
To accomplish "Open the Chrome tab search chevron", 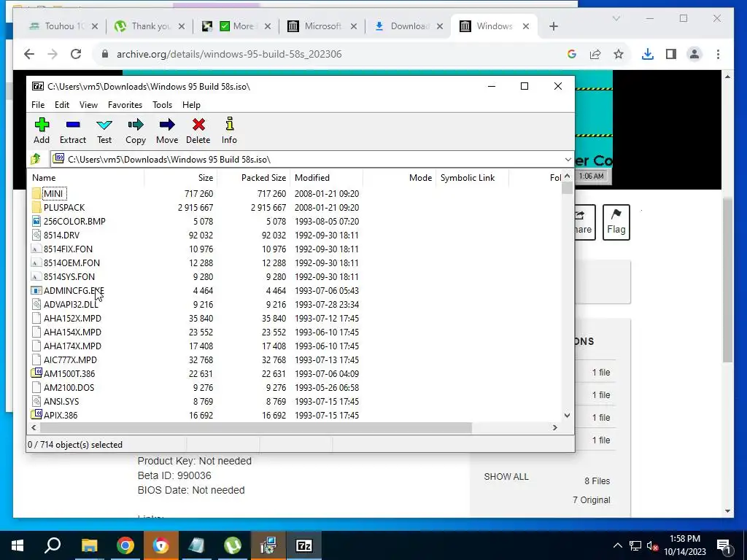I will point(616,18).
